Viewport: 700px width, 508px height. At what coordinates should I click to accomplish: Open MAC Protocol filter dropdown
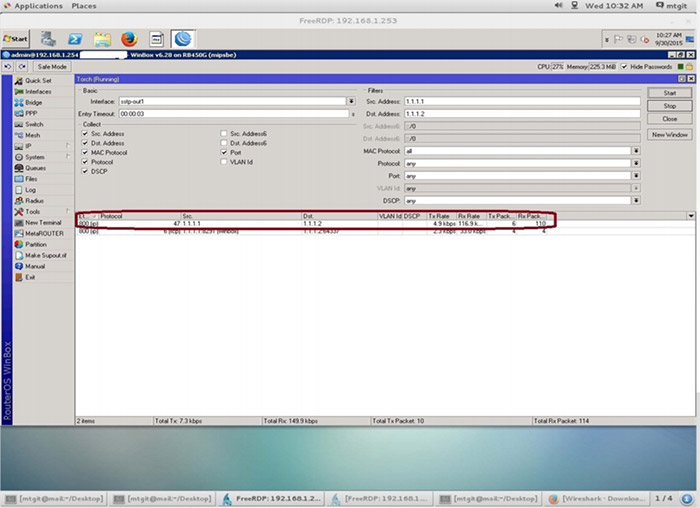[636, 151]
